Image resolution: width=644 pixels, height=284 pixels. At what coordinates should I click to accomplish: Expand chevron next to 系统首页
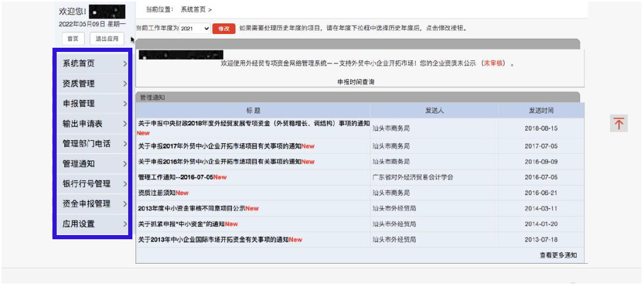[125, 64]
